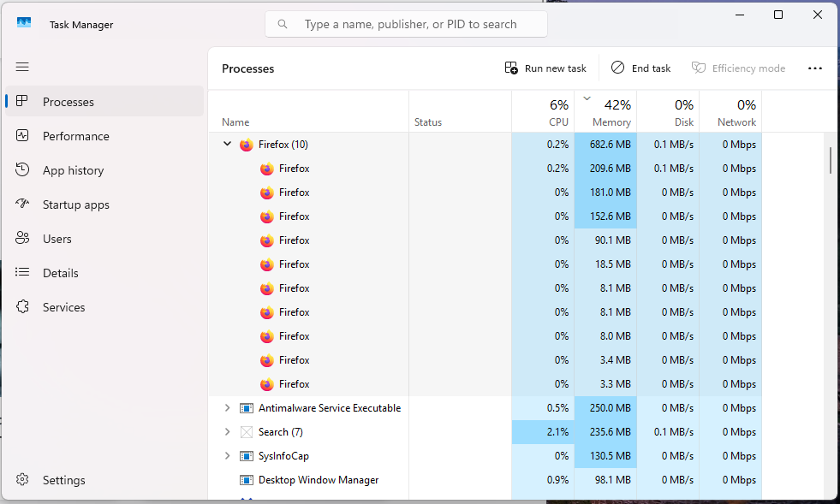Screen dimensions: 840x504
Task: Click the Details list icon
Action: tap(22, 272)
